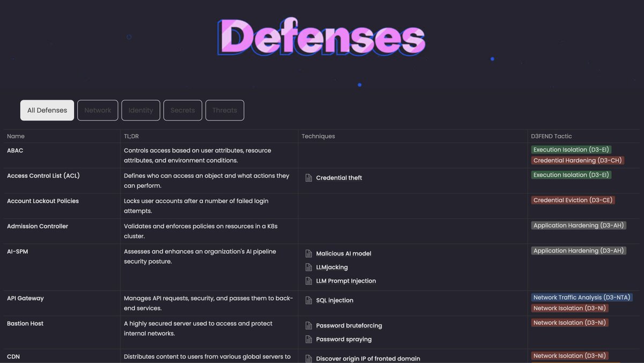
Task: Click the page icon beside Credential theft
Action: click(x=309, y=178)
